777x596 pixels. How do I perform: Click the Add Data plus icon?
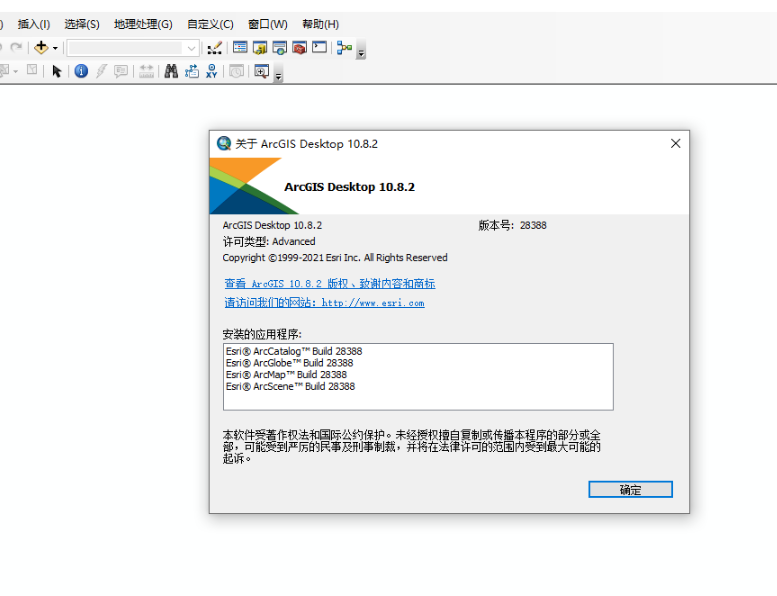point(41,48)
